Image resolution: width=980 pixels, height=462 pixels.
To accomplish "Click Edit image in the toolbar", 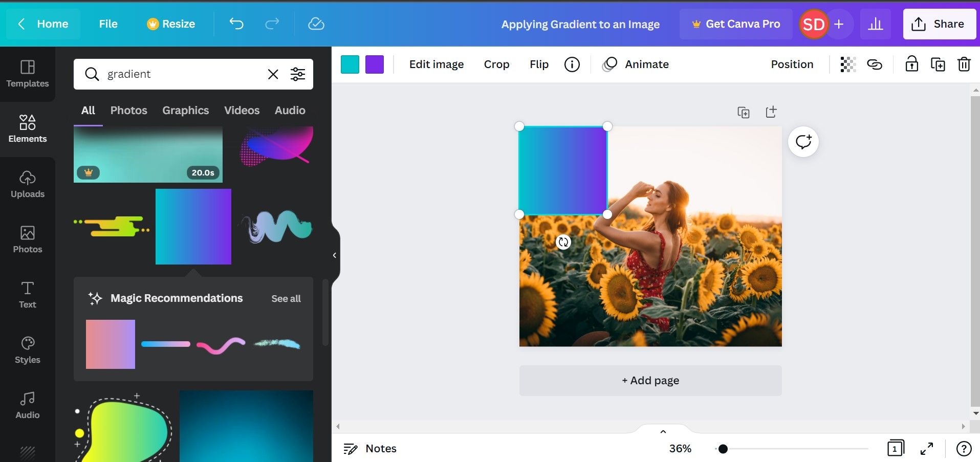I will click(x=437, y=64).
